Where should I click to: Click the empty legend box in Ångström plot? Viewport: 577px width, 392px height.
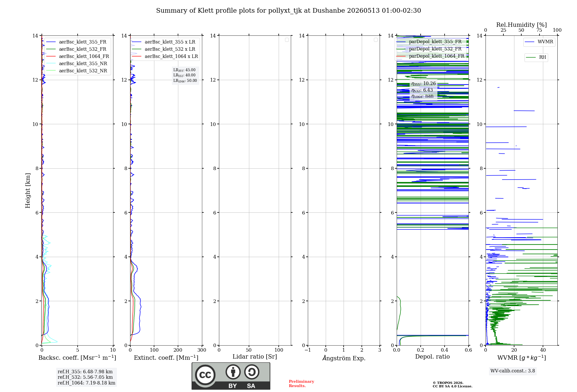point(376,40)
